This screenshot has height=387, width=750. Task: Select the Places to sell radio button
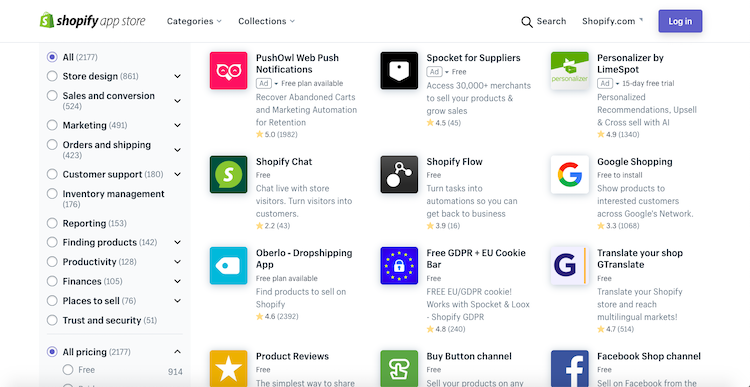pyautogui.click(x=52, y=300)
